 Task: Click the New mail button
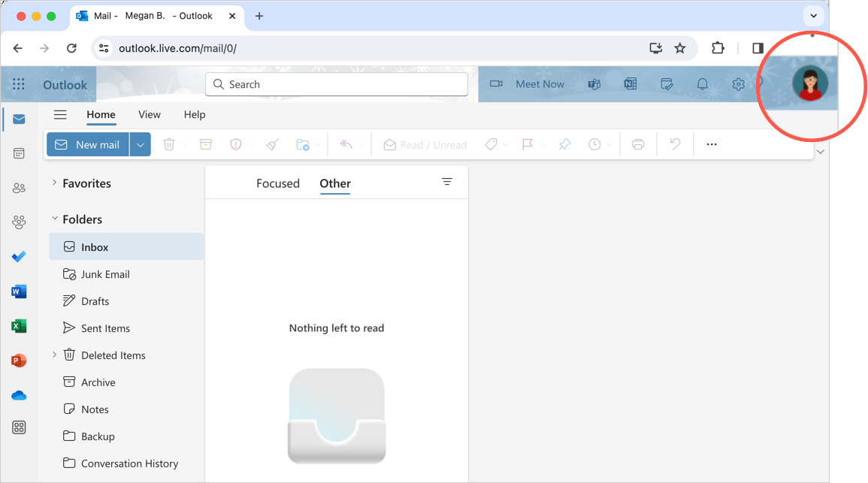tap(88, 144)
